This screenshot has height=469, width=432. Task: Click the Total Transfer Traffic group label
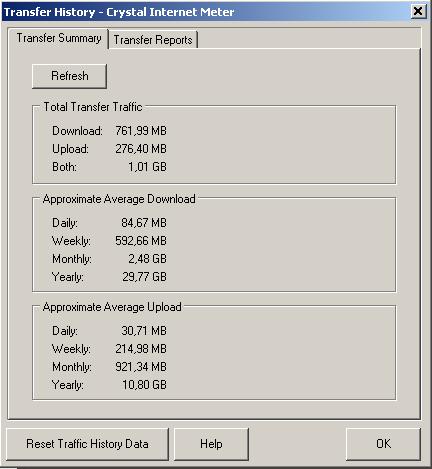pyautogui.click(x=93, y=107)
